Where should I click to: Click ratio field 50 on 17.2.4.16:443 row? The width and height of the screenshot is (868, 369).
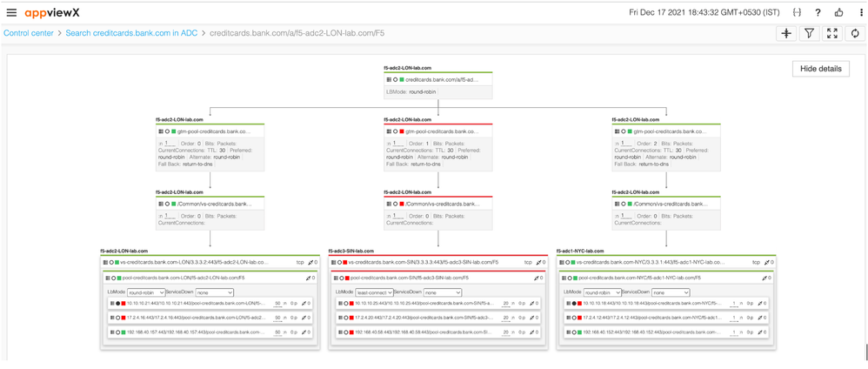click(278, 318)
